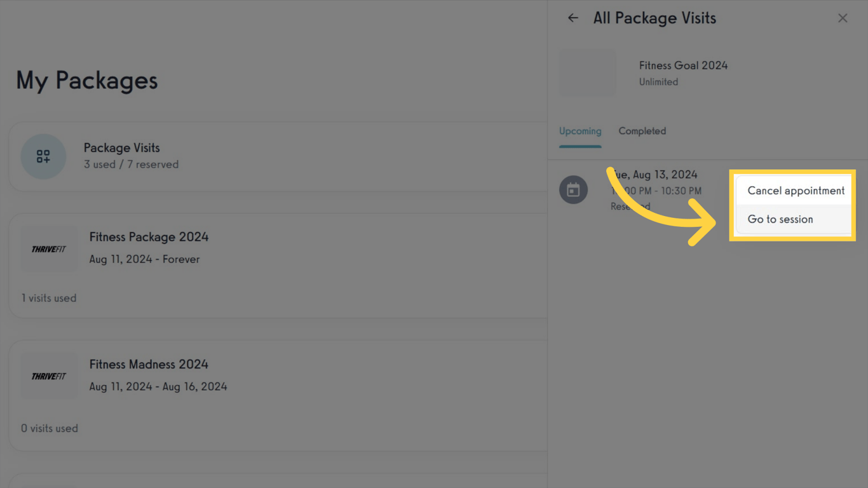Click "0 visits used" text
868x488 pixels.
[50, 428]
